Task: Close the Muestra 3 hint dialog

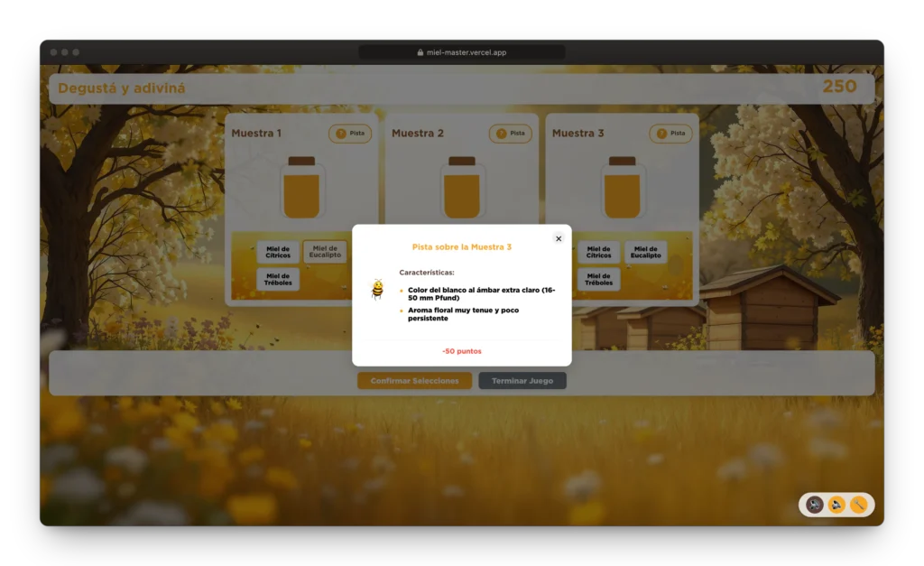Action: (x=559, y=239)
